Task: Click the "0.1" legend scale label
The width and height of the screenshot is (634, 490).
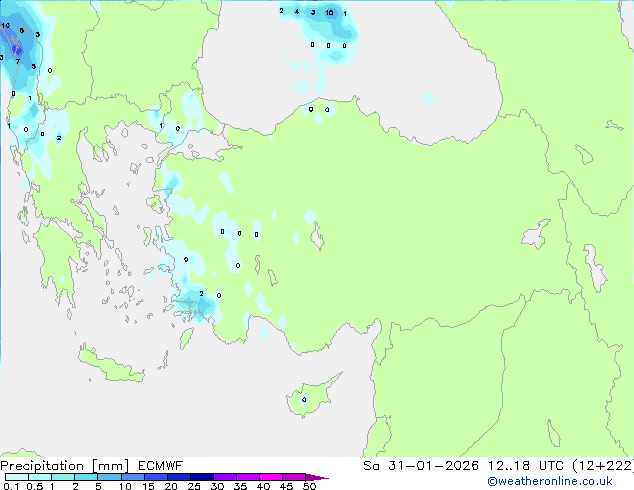Action: (11, 486)
